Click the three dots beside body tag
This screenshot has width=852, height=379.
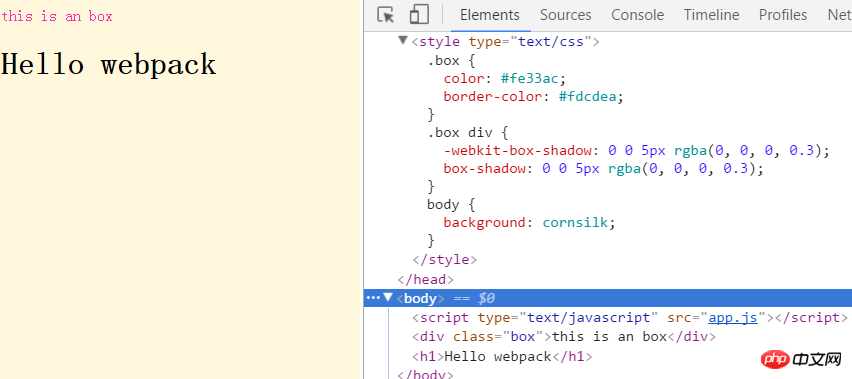click(373, 298)
